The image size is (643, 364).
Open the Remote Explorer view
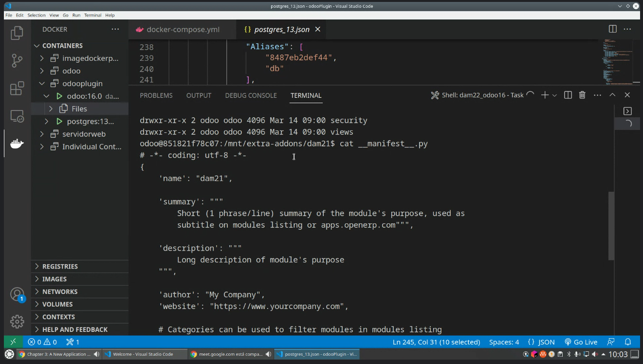[17, 116]
